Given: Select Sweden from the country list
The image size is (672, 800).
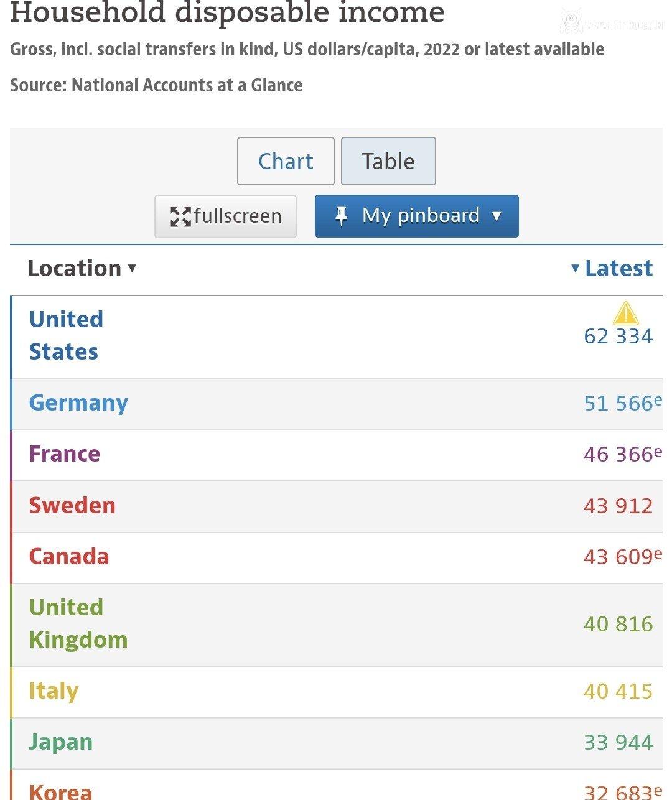Looking at the screenshot, I should (72, 506).
